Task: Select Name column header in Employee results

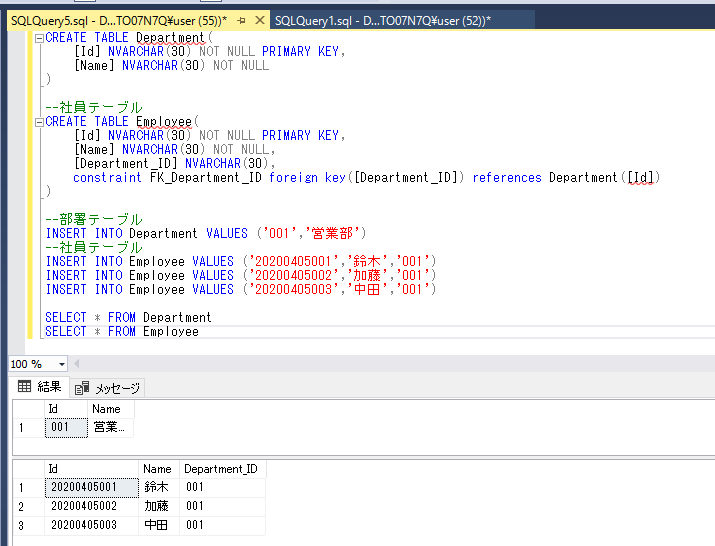Action: 159,469
